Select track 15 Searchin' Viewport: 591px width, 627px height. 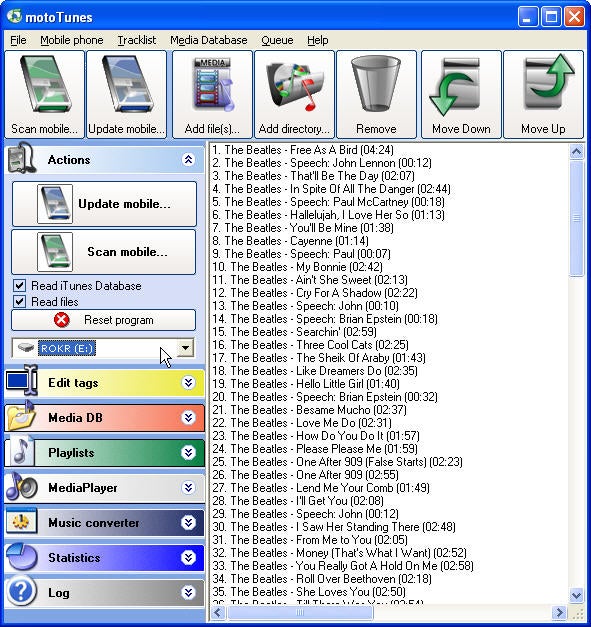coord(294,332)
